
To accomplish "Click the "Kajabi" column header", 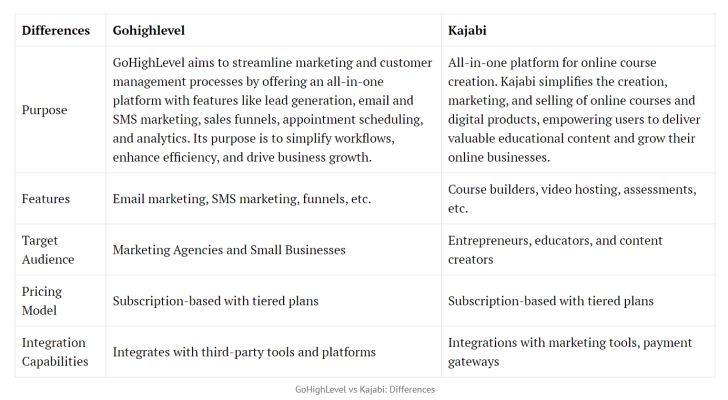I will pos(469,30).
